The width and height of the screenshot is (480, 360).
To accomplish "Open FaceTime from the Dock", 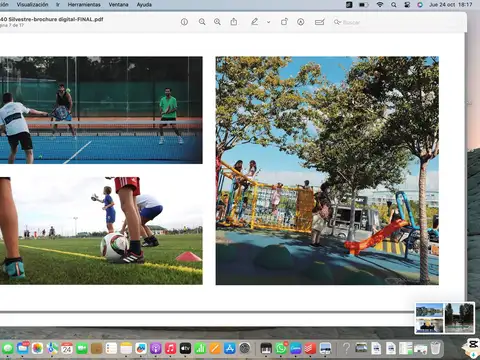I will coord(82,349).
